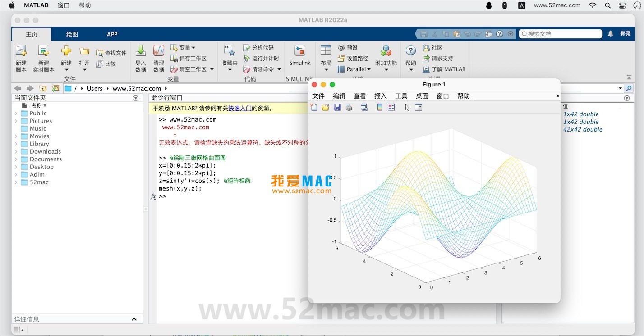Click the 搜索文档 search field
Viewport: 644px width, 336px height.
561,34
